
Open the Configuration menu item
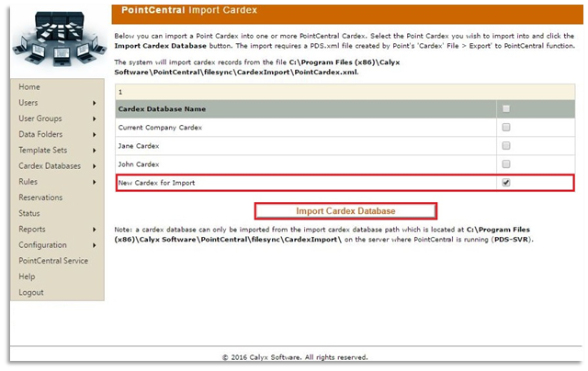click(42, 244)
